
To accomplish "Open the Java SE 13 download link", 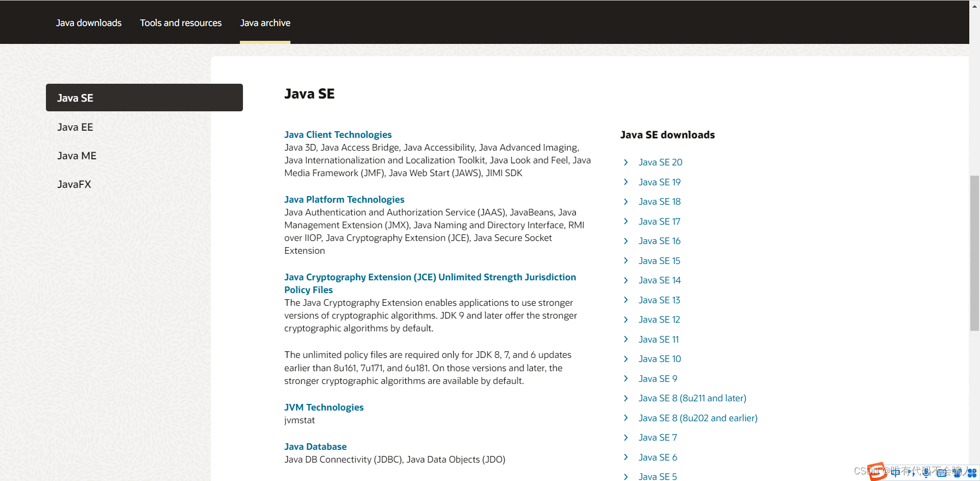I will click(x=659, y=300).
